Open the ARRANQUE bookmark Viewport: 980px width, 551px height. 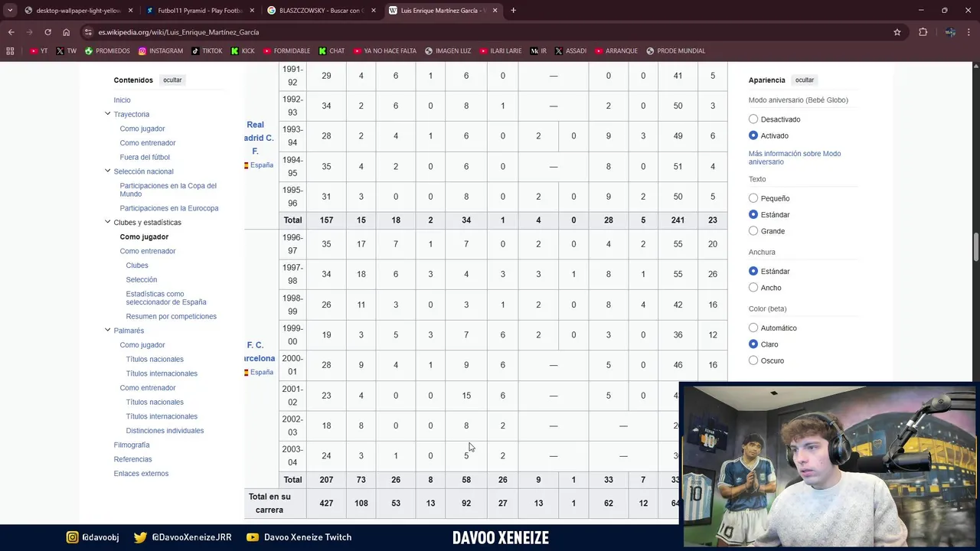(x=616, y=51)
